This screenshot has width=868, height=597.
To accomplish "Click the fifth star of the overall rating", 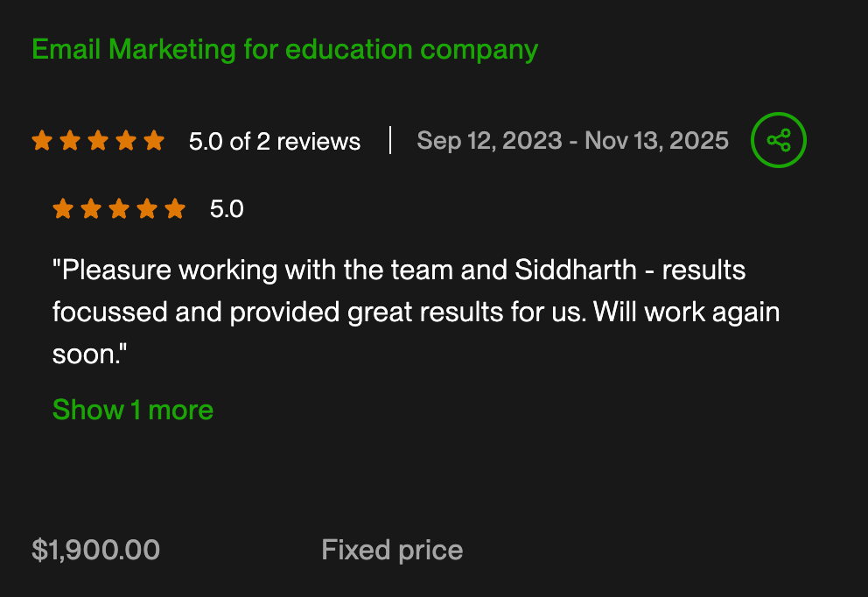I will (x=154, y=141).
